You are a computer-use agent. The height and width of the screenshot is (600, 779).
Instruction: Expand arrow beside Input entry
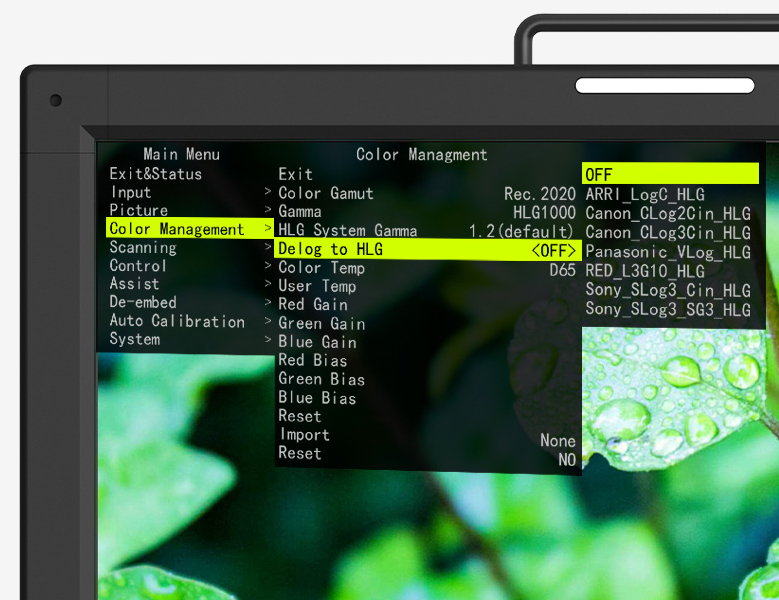click(x=268, y=191)
